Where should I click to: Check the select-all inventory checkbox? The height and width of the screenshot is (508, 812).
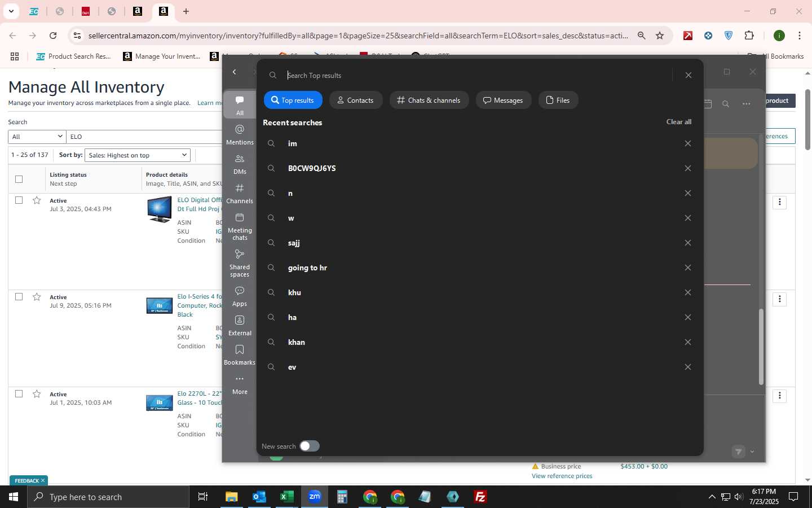tap(19, 179)
